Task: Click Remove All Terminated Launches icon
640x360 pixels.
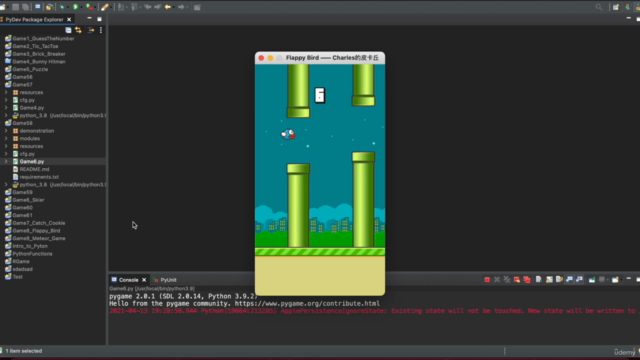Action: coord(507,280)
